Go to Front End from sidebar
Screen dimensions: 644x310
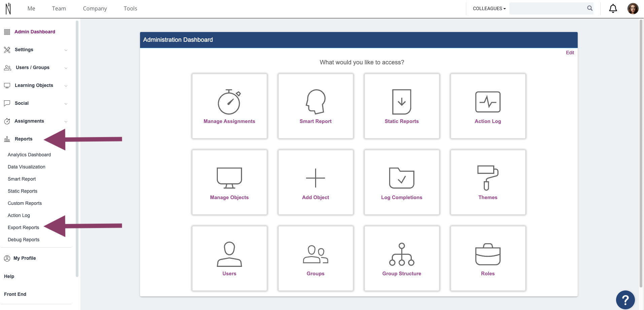(15, 294)
